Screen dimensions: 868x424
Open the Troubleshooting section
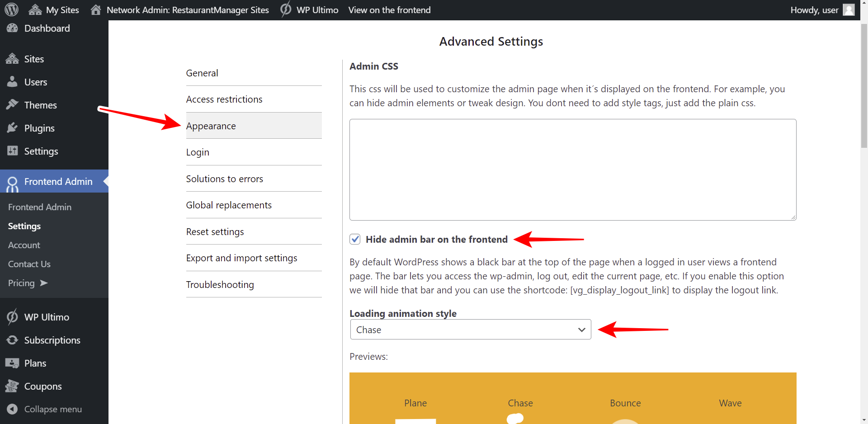(220, 284)
